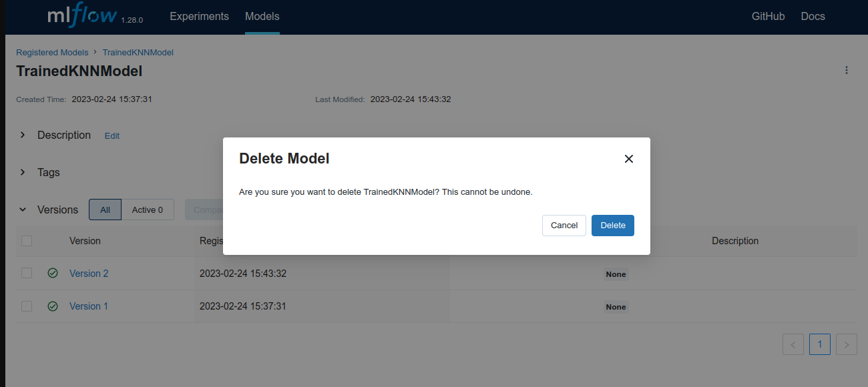Close the Delete Model dialog with the X

click(x=628, y=159)
